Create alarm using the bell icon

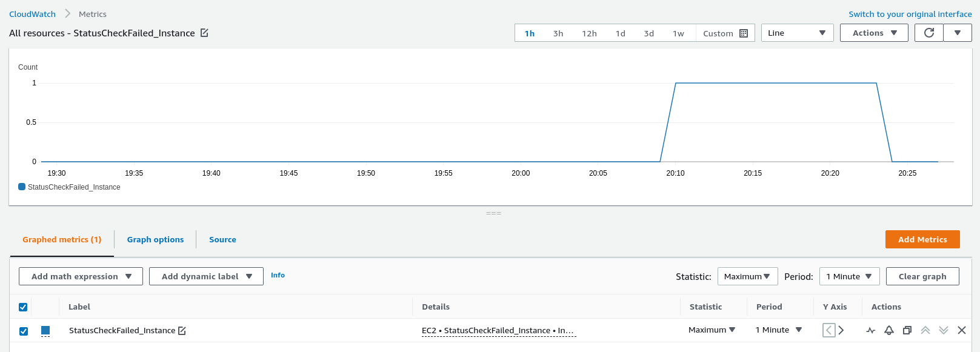889,330
